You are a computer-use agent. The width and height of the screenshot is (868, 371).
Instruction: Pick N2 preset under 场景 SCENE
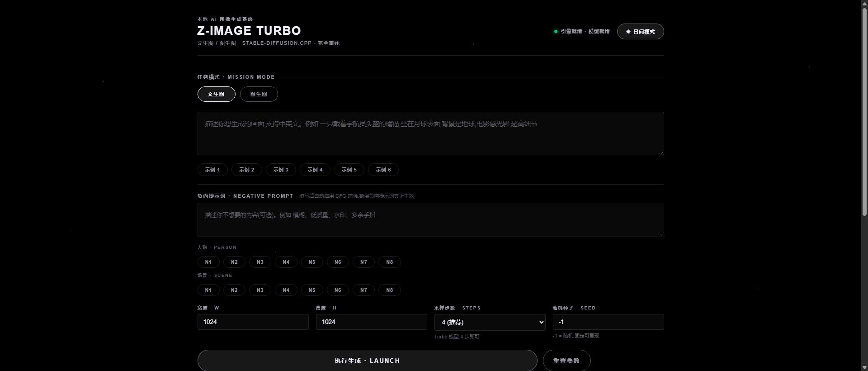[x=234, y=290]
